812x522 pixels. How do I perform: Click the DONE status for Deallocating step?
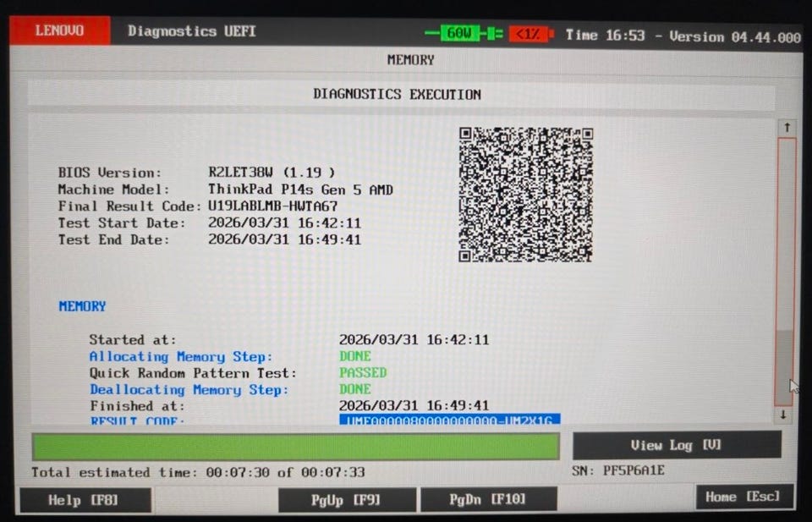[x=355, y=389]
